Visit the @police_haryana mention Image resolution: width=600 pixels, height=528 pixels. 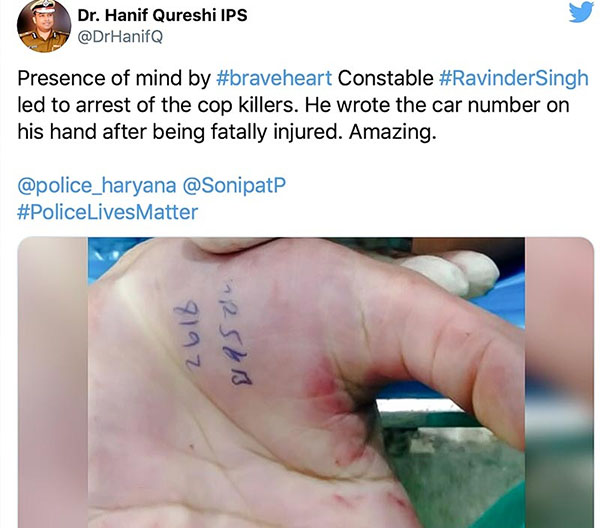97,186
